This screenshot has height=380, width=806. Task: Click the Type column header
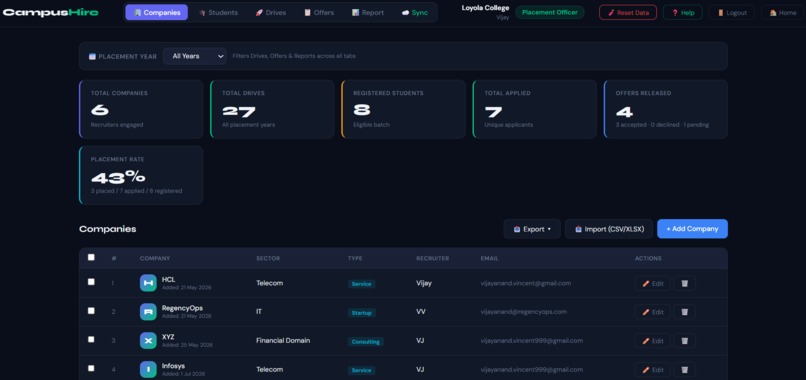click(355, 258)
